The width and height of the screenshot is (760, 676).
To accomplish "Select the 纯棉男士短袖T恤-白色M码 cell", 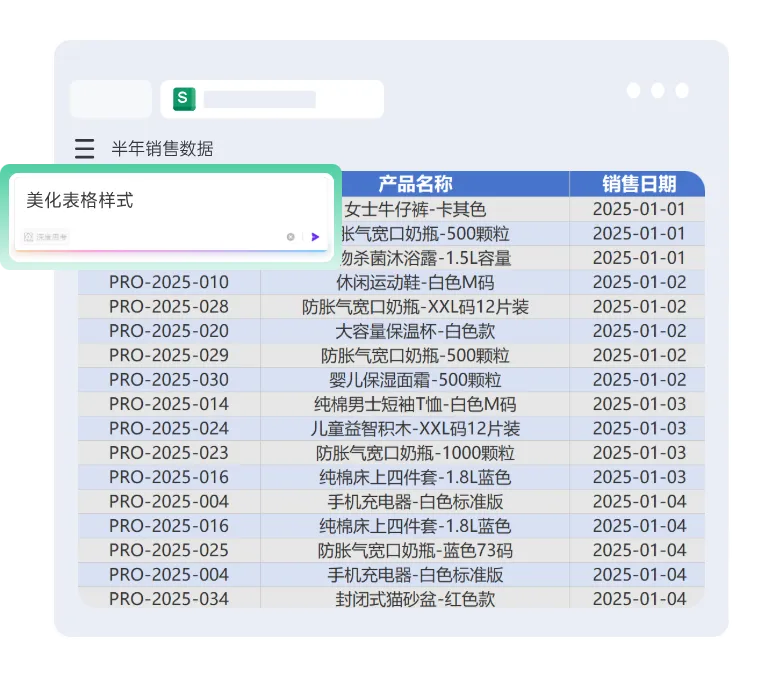I will point(415,404).
